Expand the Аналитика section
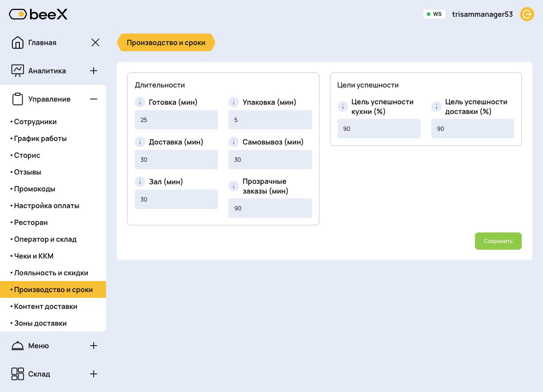543x392 pixels. pos(94,71)
